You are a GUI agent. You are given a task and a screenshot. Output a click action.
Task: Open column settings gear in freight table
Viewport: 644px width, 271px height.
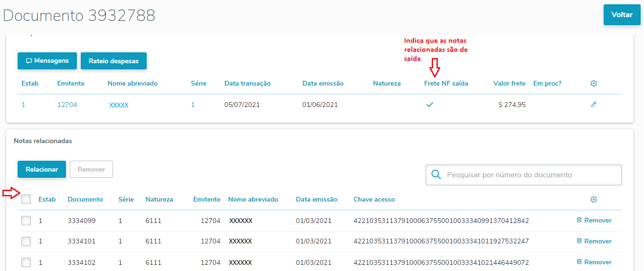(593, 83)
